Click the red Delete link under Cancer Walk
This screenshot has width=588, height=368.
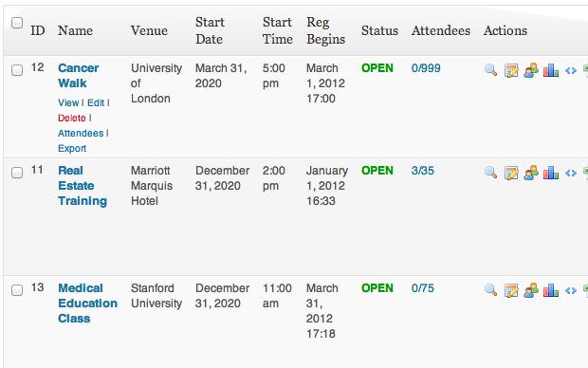pos(72,118)
